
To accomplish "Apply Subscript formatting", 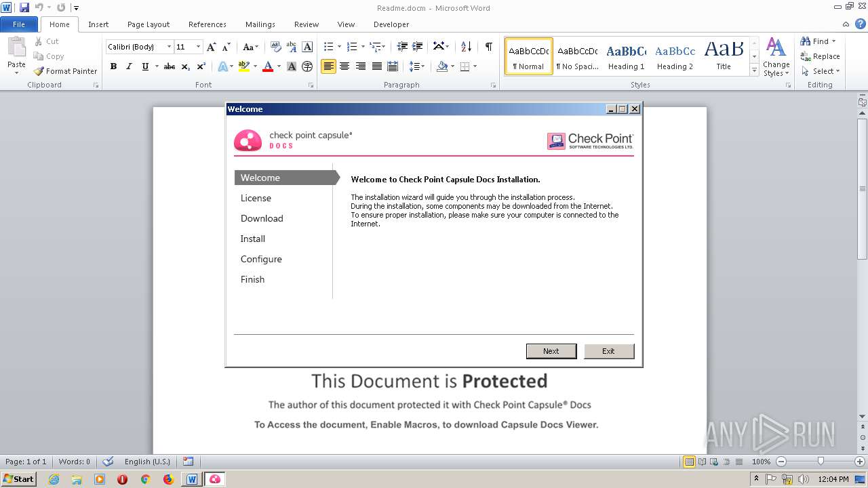I will pos(186,66).
